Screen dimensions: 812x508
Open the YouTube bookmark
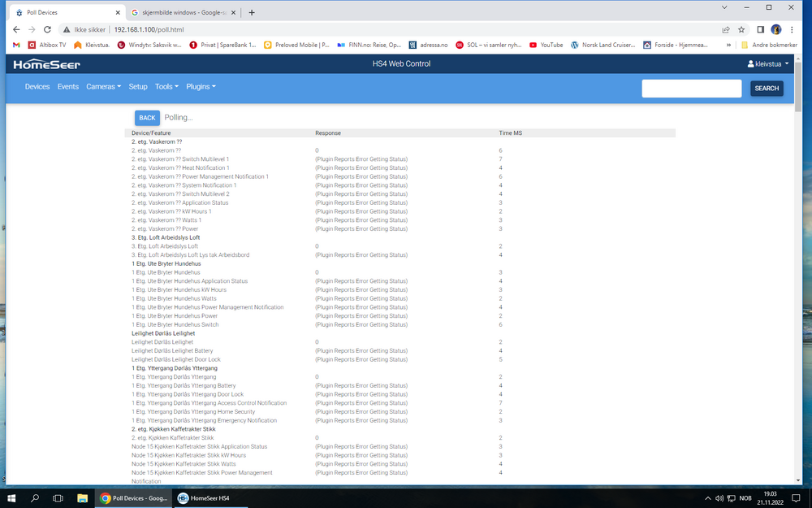coord(546,45)
